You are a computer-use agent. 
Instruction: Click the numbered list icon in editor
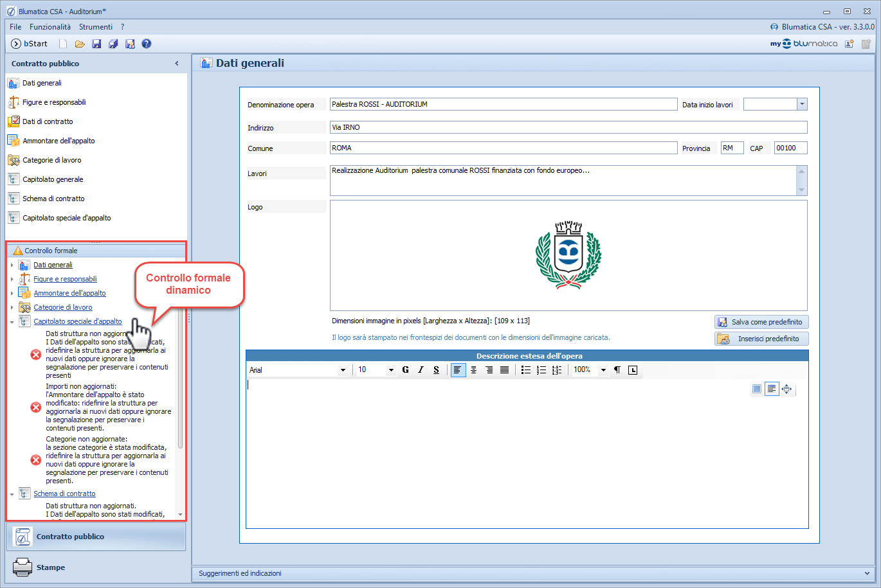pos(541,370)
